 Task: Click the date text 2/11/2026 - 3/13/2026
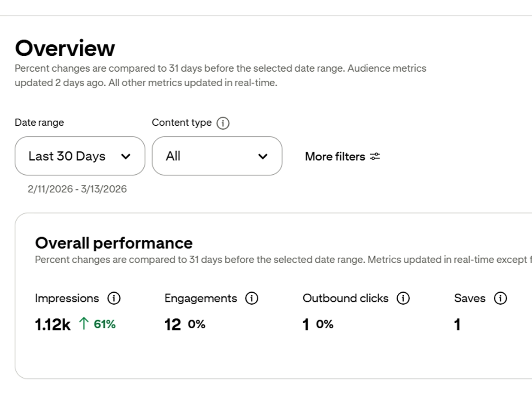[77, 189]
